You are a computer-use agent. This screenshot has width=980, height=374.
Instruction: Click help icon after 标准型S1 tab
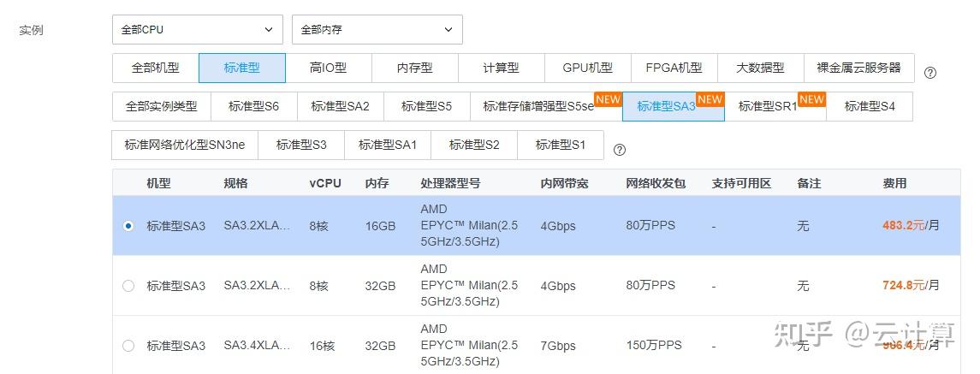pyautogui.click(x=620, y=150)
